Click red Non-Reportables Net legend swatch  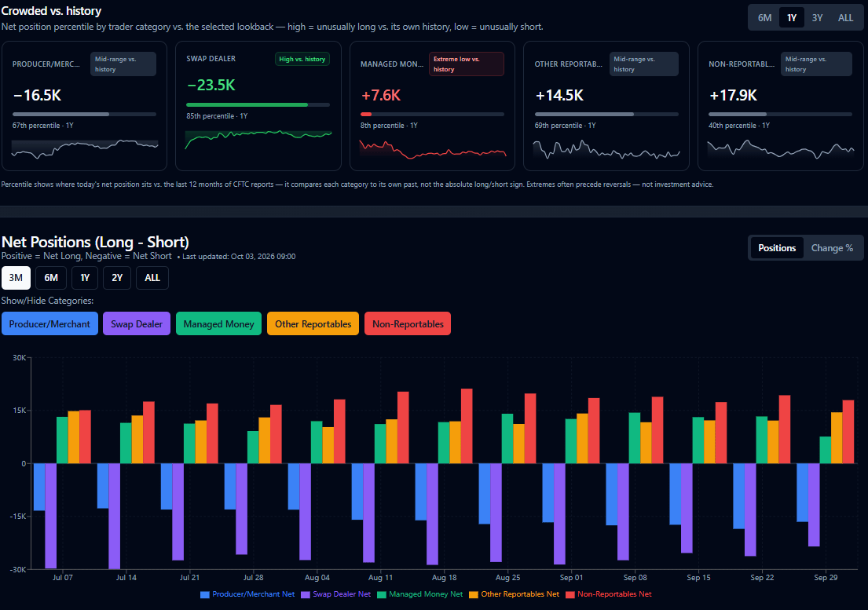click(570, 594)
